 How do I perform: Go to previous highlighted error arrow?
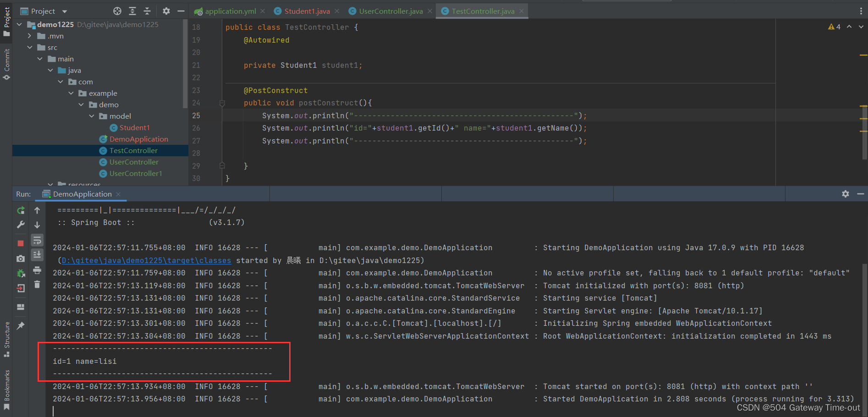[x=849, y=27]
